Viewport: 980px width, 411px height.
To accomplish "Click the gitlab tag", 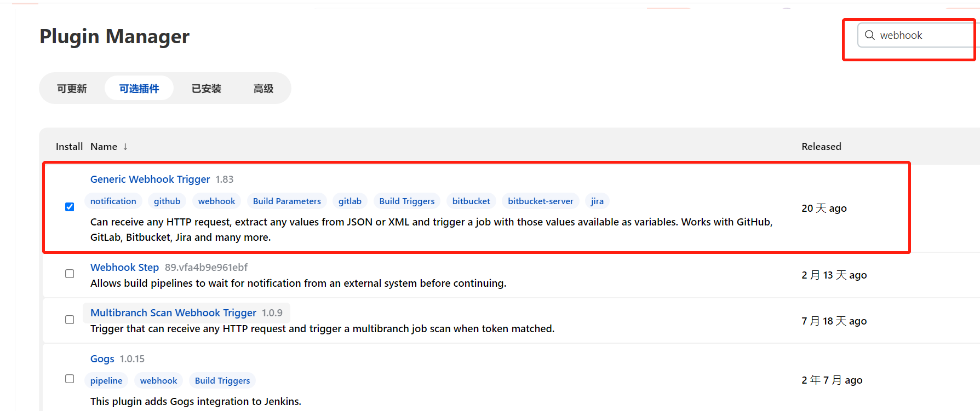I will (x=350, y=201).
